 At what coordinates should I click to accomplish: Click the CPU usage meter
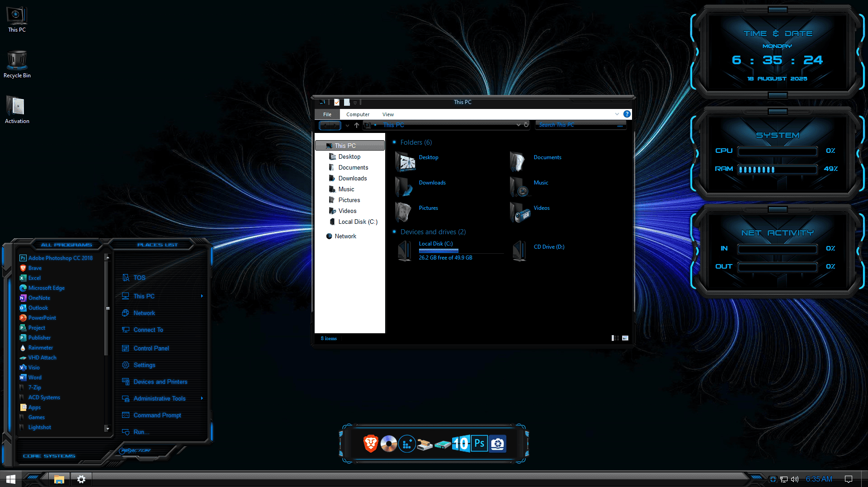[777, 151]
